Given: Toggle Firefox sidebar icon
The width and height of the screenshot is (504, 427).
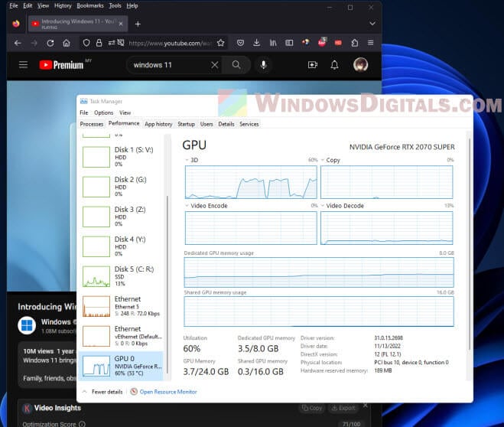Looking at the screenshot, I should tap(289, 43).
